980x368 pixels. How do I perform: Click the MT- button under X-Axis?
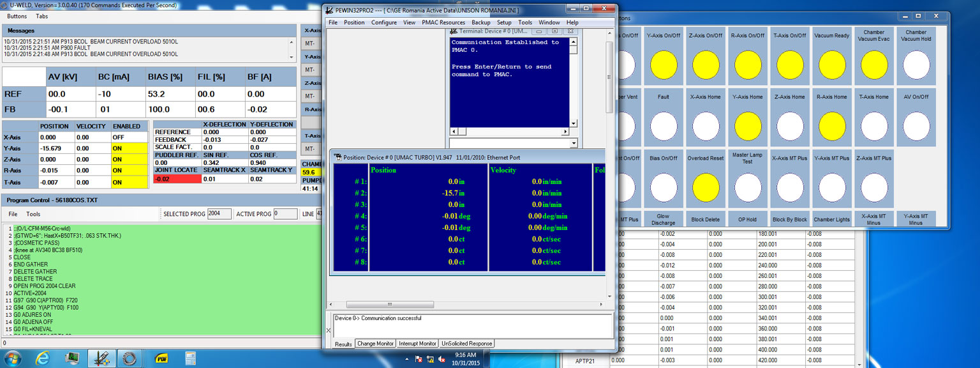[311, 43]
